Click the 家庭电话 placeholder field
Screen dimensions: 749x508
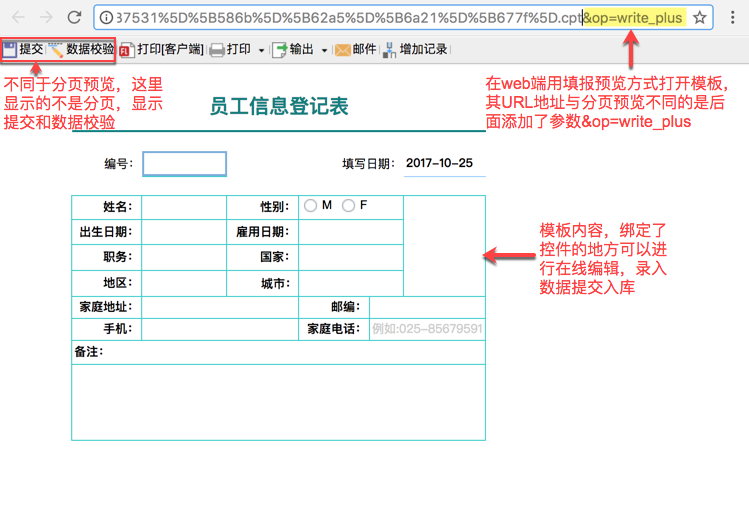point(428,329)
